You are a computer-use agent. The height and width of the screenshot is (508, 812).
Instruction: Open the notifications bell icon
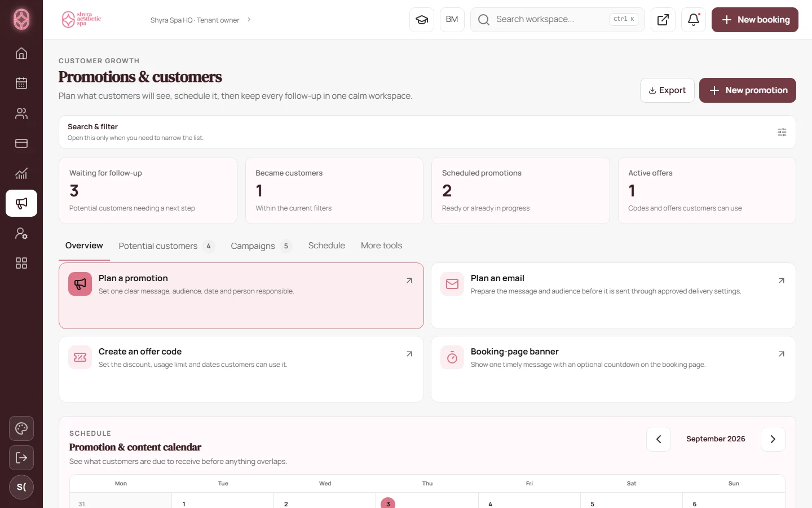694,20
